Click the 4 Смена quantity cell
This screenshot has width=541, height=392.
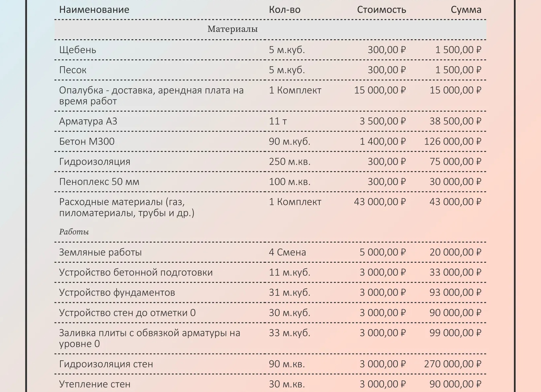tap(287, 252)
